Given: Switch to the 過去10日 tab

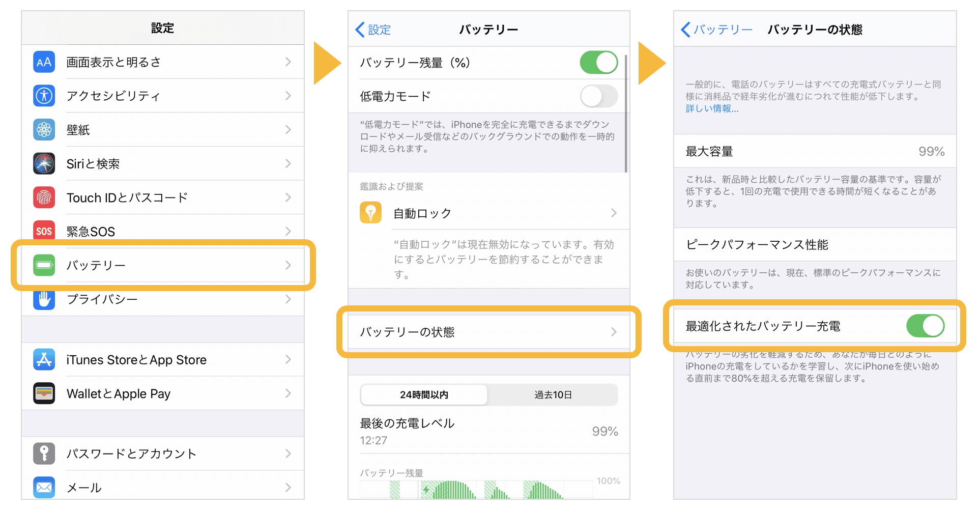Looking at the screenshot, I should pos(553,395).
